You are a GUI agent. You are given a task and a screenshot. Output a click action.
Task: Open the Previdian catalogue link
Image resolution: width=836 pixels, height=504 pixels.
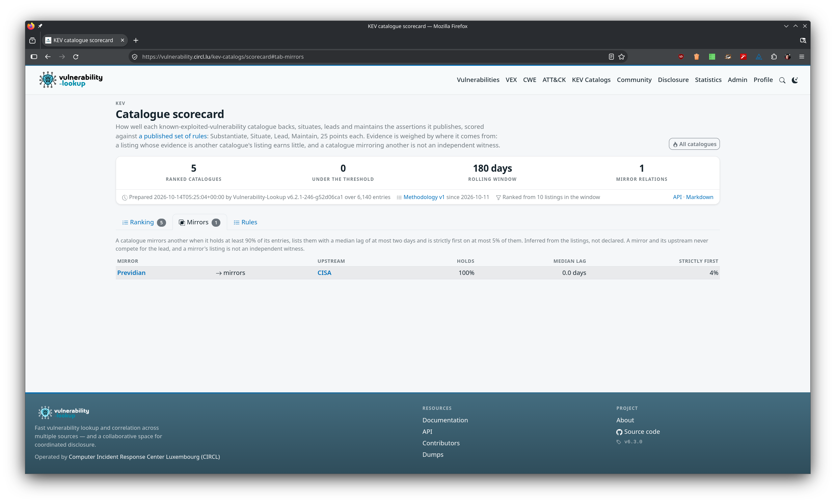[131, 273]
